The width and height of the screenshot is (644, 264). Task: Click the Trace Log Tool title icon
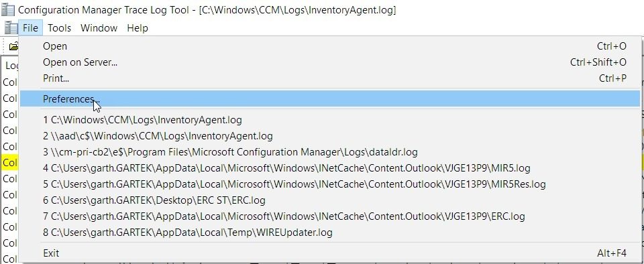click(x=8, y=9)
